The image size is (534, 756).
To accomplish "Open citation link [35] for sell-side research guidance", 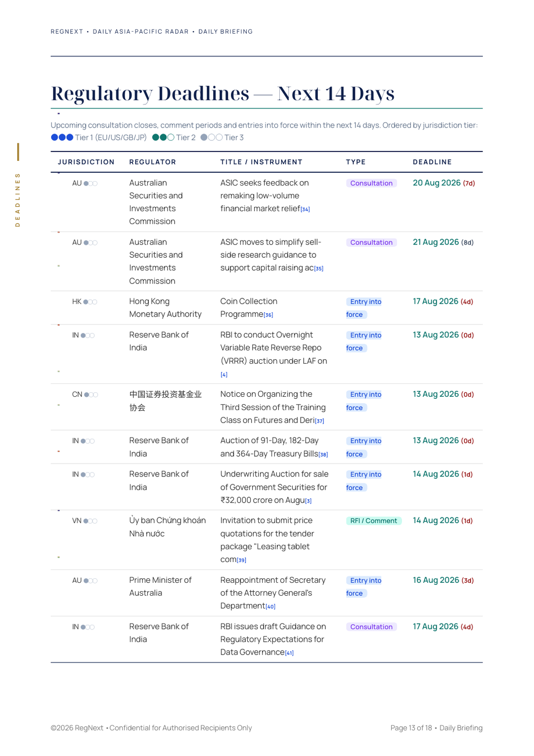I will pos(319,269).
